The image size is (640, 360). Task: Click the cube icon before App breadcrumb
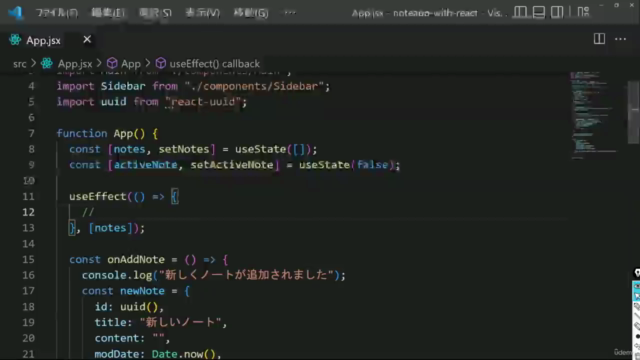(x=112, y=63)
